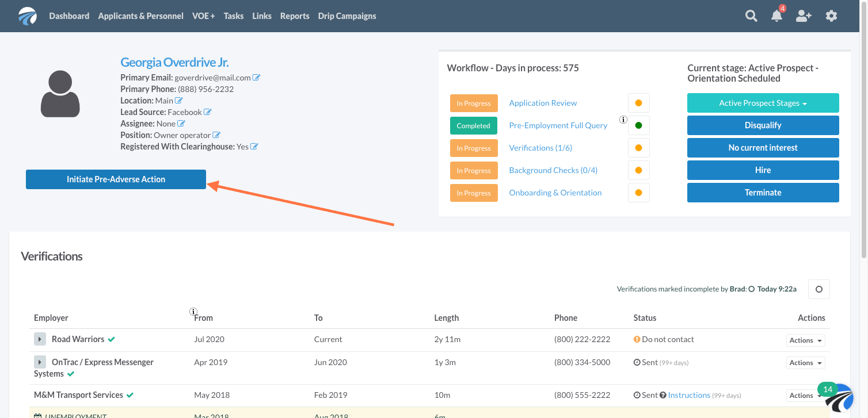Go to Tasks in navbar
This screenshot has height=418, width=868.
click(x=234, y=16)
